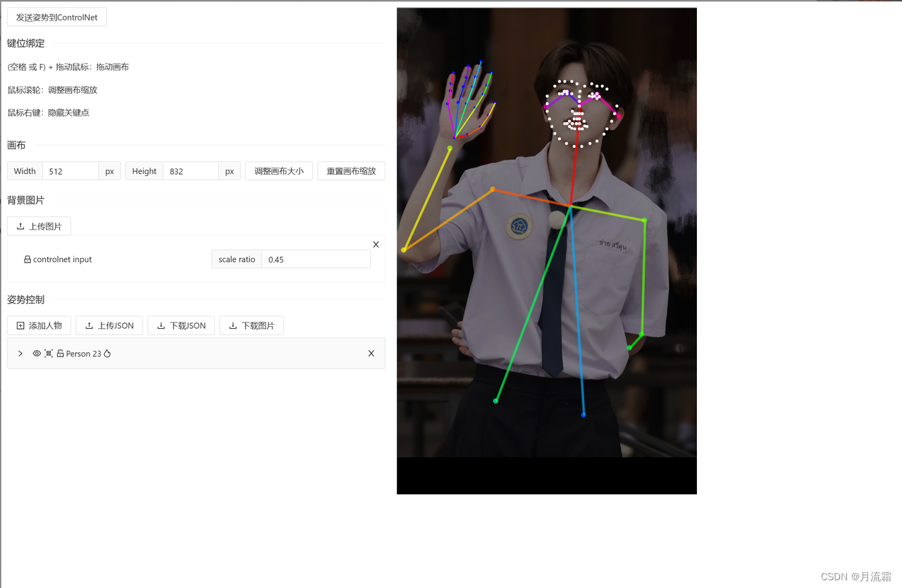Select the yellow wrist keypoint below raised hand
The image size is (902, 588).
pos(450,148)
